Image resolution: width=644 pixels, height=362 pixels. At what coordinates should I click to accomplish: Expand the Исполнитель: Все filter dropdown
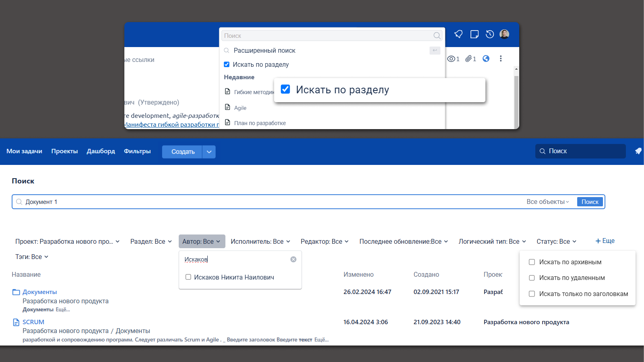point(260,241)
